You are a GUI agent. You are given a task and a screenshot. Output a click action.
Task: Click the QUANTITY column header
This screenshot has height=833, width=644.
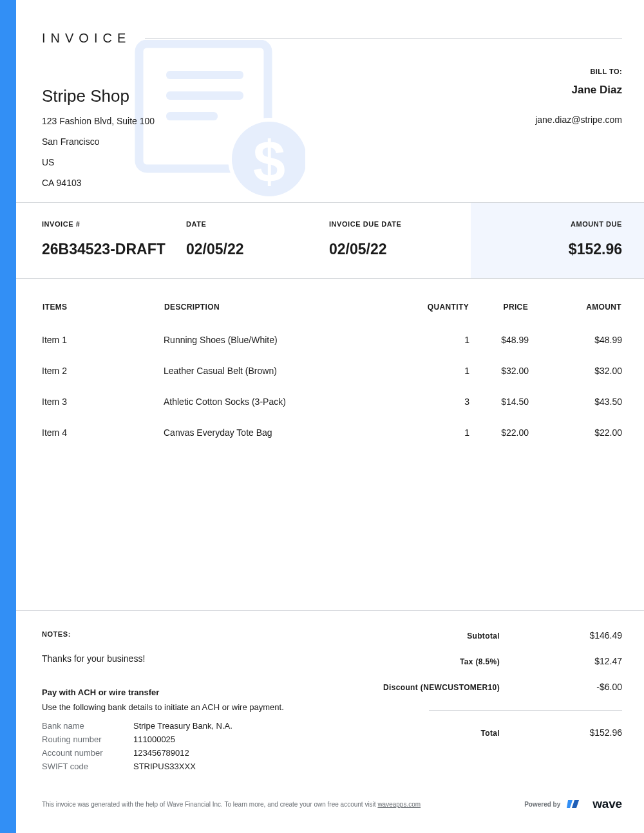(x=448, y=307)
